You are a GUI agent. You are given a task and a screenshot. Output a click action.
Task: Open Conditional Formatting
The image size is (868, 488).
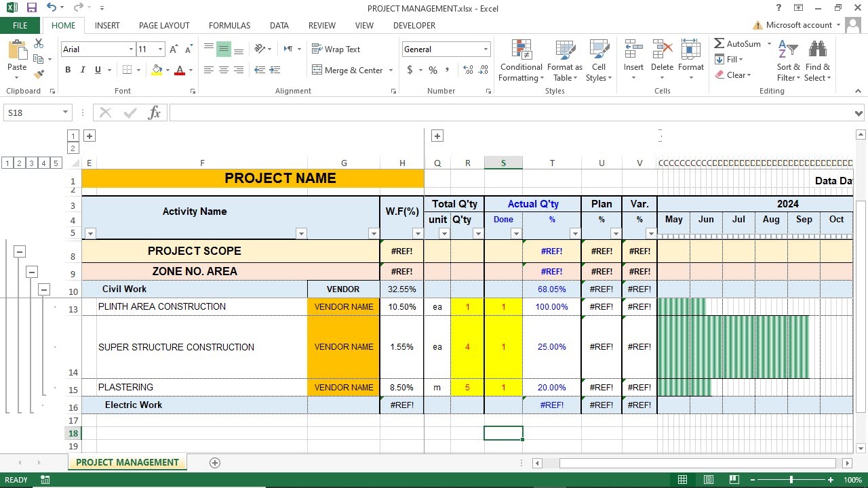pos(521,61)
